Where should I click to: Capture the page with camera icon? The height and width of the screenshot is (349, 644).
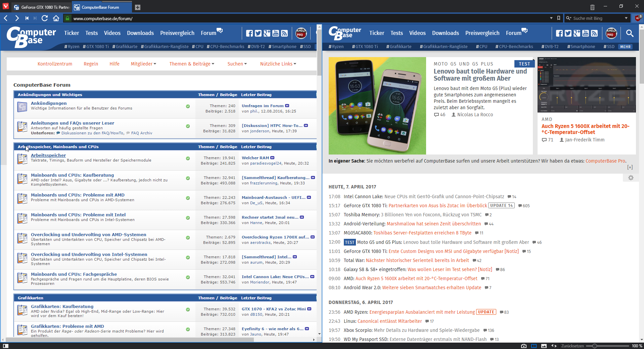(x=524, y=346)
